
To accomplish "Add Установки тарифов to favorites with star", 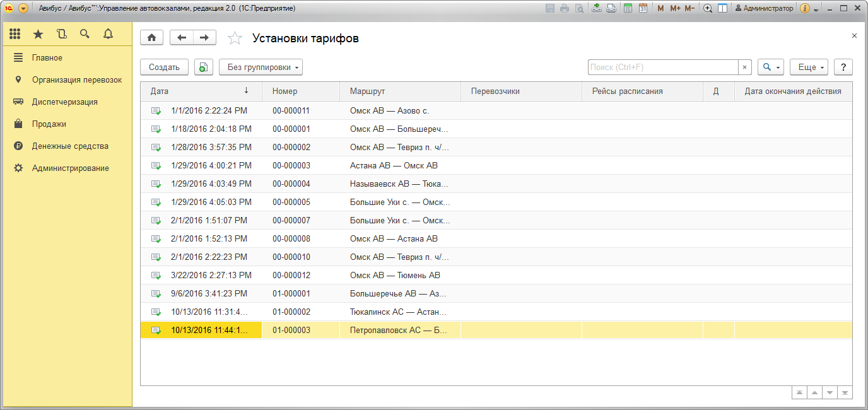I will tap(235, 38).
